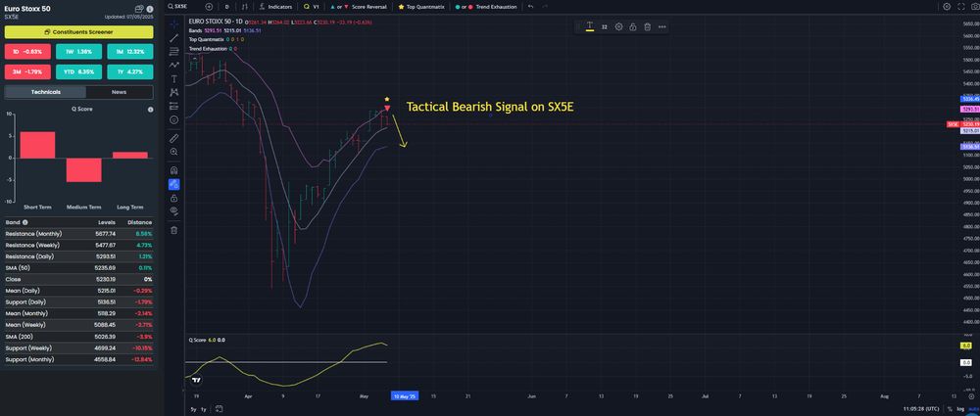Select the 1Y 4.27% performance tile

tap(130, 71)
